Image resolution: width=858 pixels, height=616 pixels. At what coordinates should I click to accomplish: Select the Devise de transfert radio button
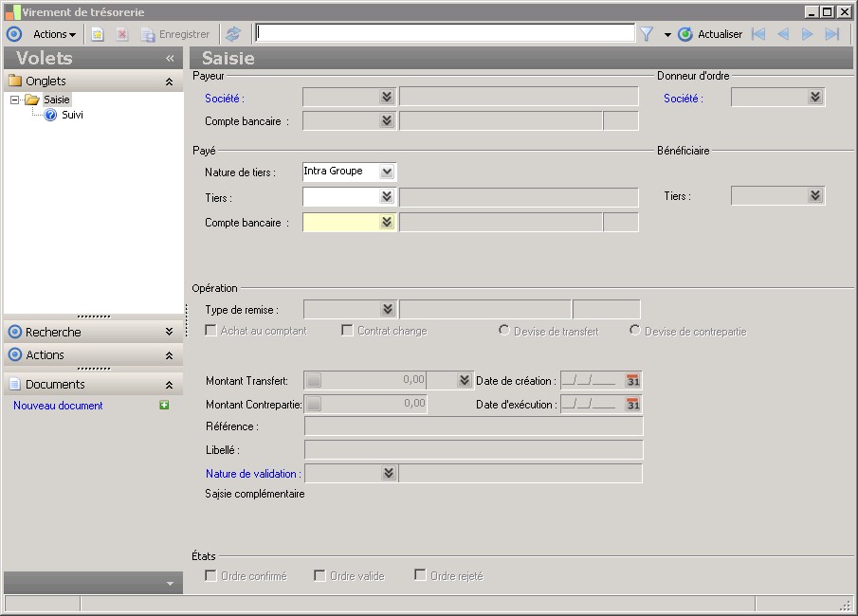(504, 331)
